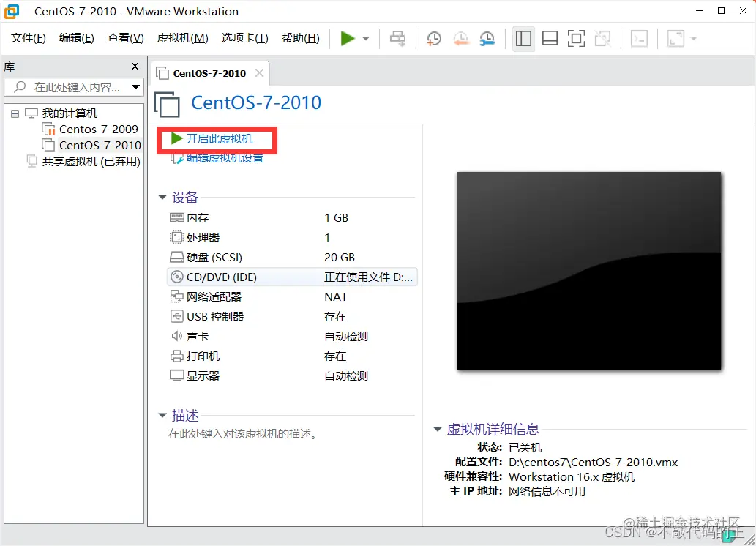The height and width of the screenshot is (546, 756).
Task: Click the 内存 memory device icon
Action: (177, 217)
